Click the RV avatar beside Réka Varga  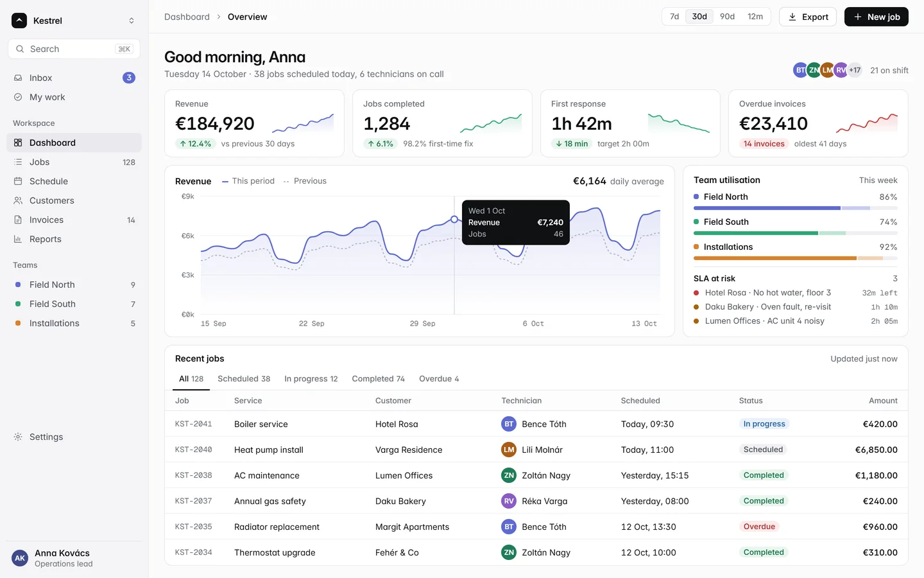[509, 501]
